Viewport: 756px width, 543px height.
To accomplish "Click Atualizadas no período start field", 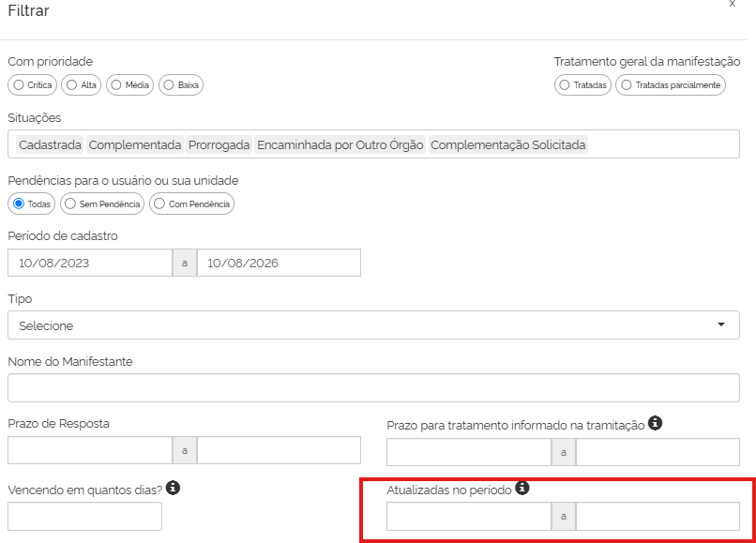I will pyautogui.click(x=469, y=517).
